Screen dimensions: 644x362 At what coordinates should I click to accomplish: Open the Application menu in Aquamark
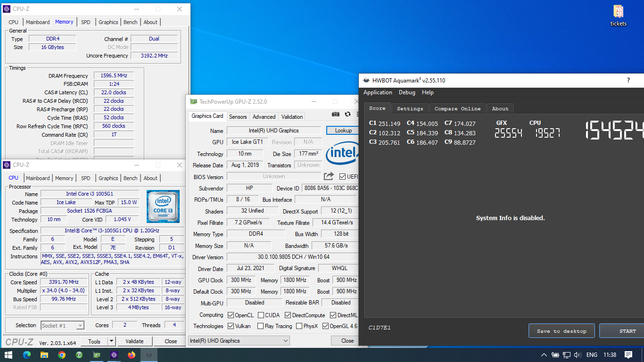click(378, 92)
